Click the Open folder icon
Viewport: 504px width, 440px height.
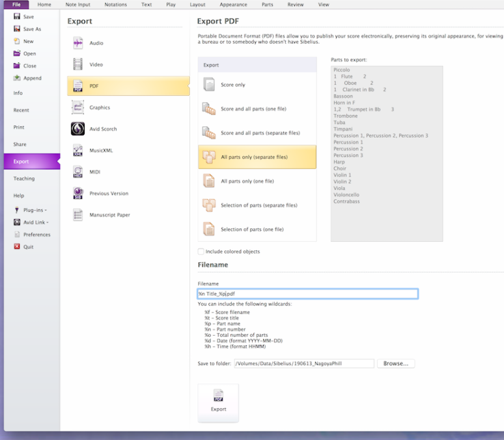click(x=17, y=53)
